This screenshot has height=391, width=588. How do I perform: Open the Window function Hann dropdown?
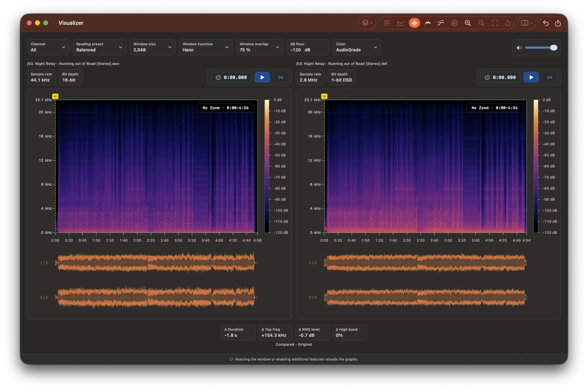(x=205, y=47)
